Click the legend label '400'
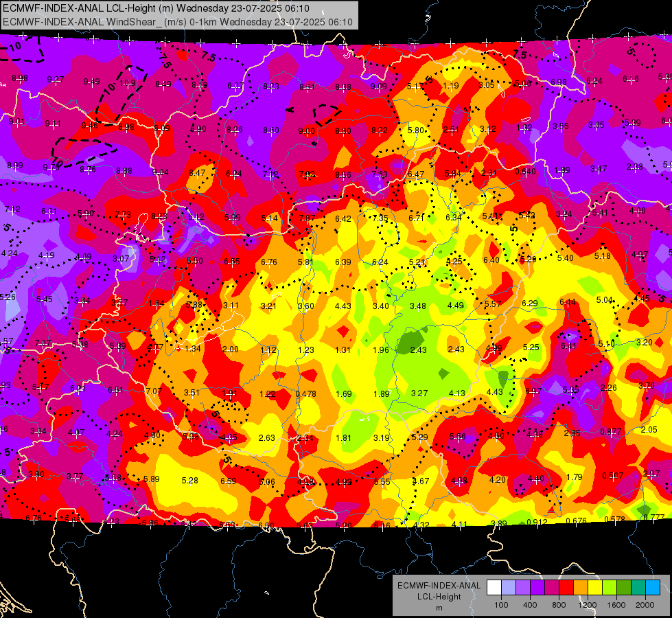This screenshot has width=672, height=618. (x=530, y=605)
